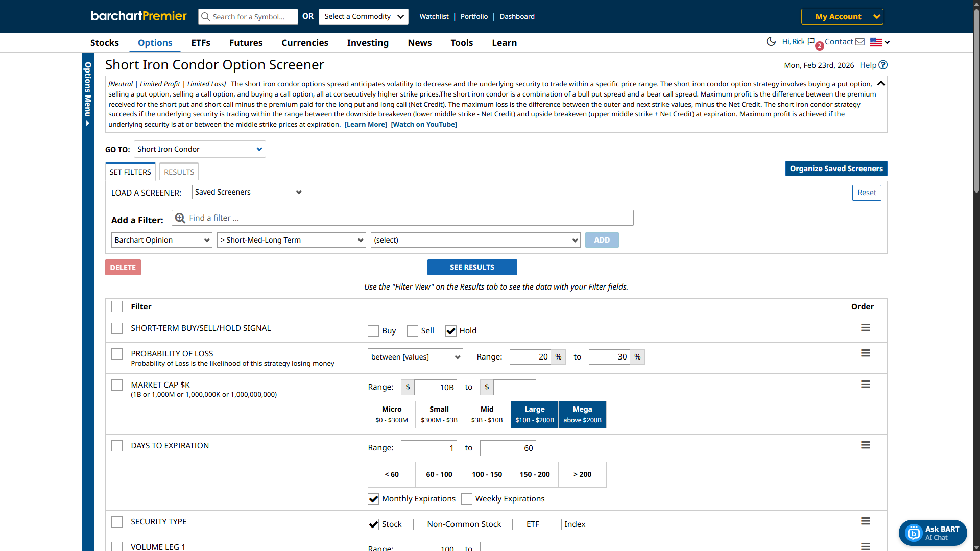The width and height of the screenshot is (980, 551).
Task: Click the DELETE button
Action: pyautogui.click(x=123, y=268)
